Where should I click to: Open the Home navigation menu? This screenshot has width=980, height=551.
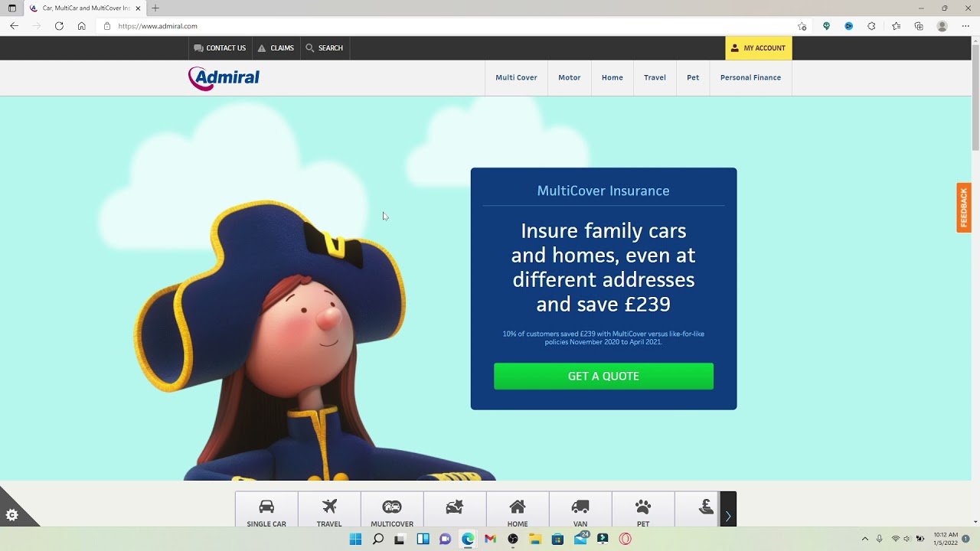(612, 77)
